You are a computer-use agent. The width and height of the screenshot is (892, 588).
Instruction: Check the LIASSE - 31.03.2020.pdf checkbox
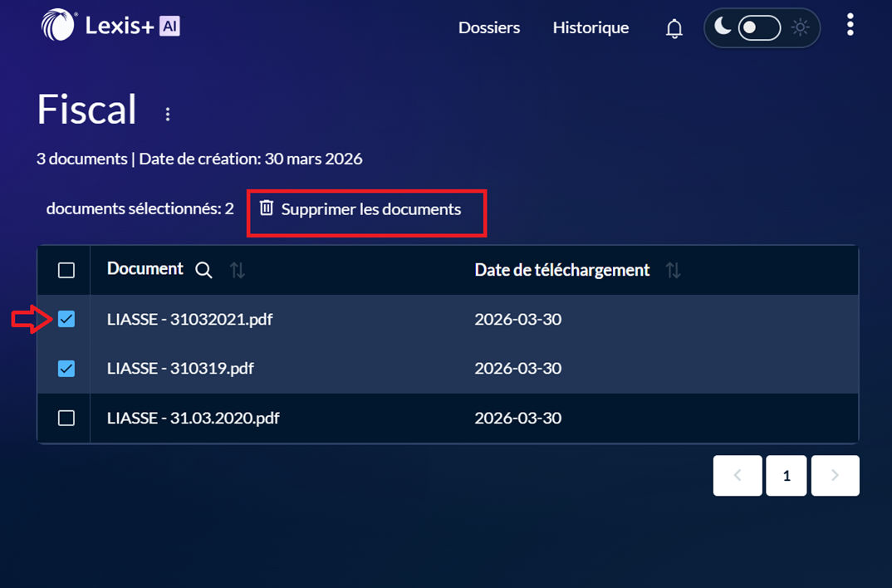click(66, 418)
